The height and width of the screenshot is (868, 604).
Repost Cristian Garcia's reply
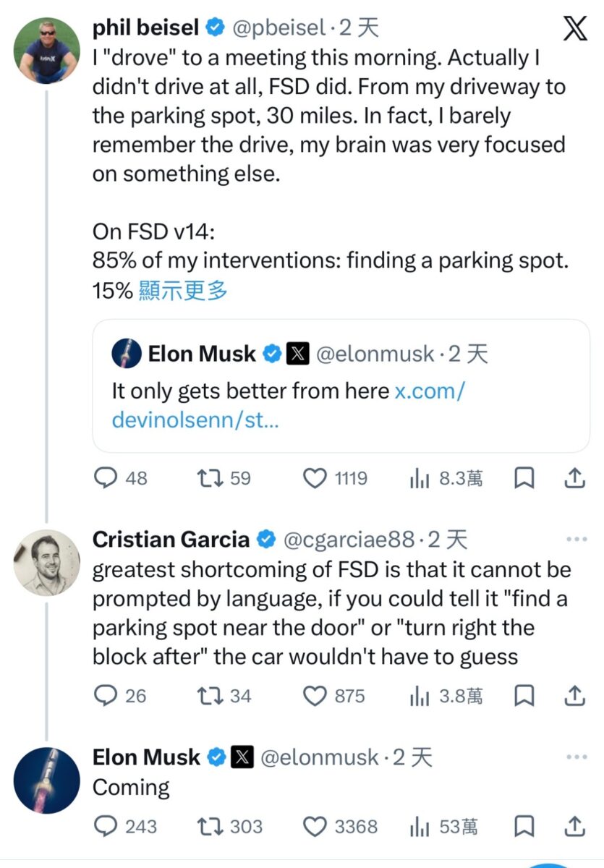209,696
